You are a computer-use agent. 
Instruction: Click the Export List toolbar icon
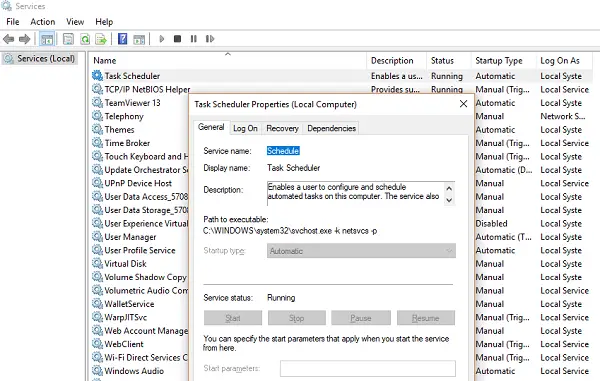101,39
